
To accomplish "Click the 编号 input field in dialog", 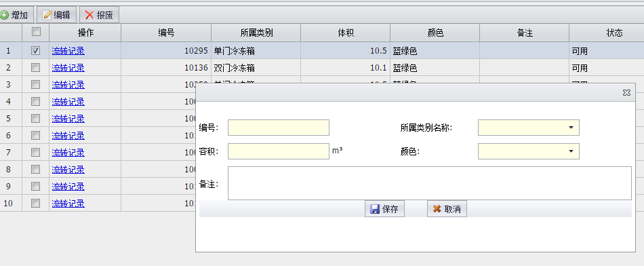I will coord(279,128).
